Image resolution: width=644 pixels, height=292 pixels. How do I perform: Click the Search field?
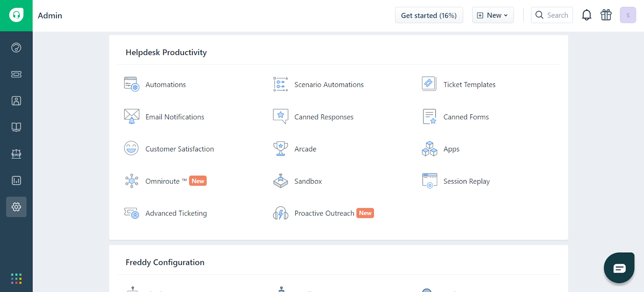click(x=552, y=15)
